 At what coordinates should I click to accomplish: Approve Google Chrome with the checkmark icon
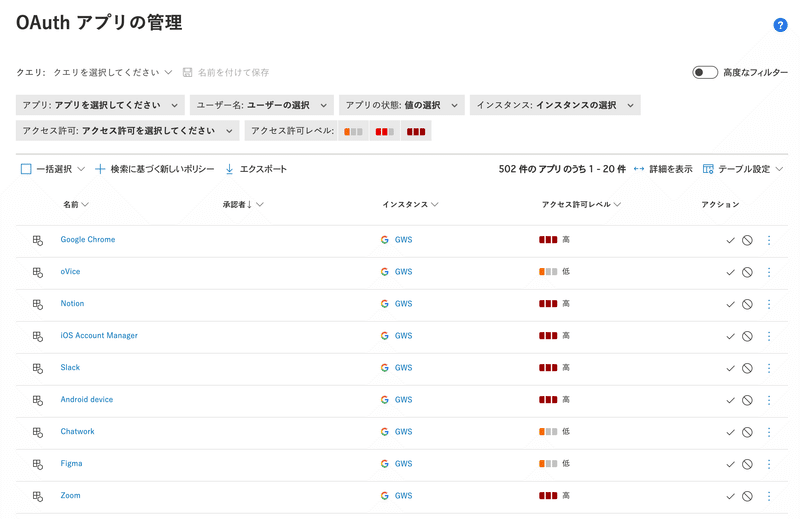pos(731,240)
